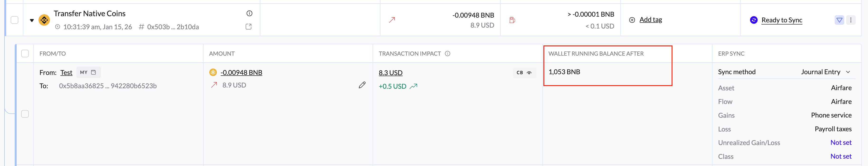Click the pencil edit icon in Amount column
This screenshot has width=868, height=166.
[362, 85]
